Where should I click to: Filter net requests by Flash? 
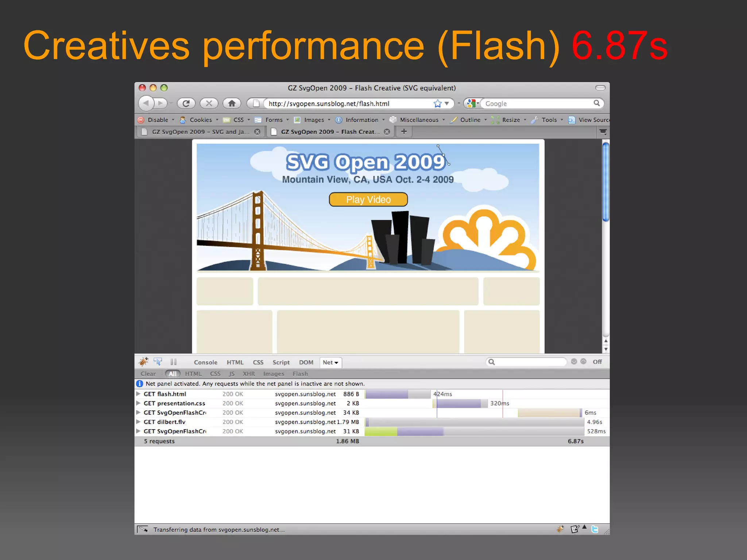300,374
